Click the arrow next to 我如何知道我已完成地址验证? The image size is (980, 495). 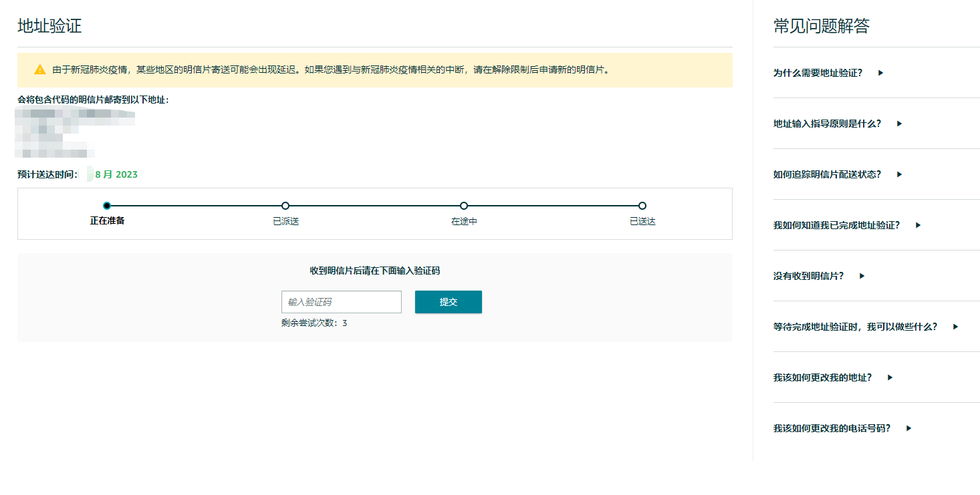pos(918,225)
